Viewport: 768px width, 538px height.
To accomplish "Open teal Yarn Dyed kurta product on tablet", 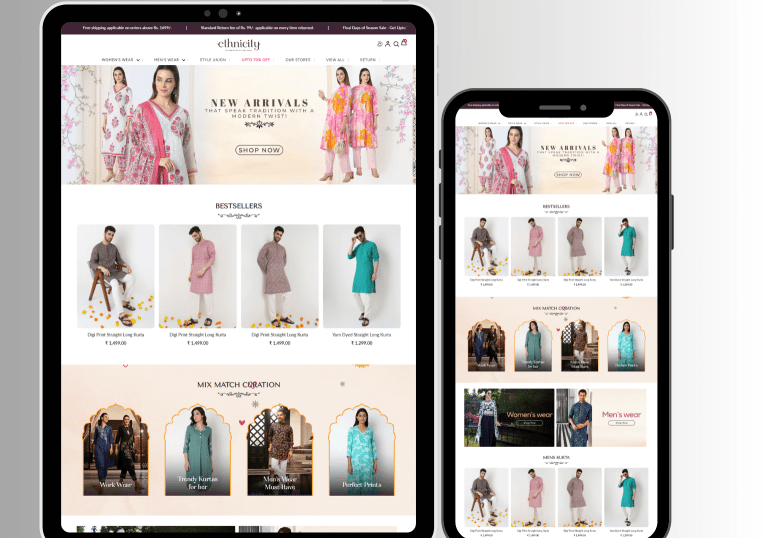I will 362,276.
